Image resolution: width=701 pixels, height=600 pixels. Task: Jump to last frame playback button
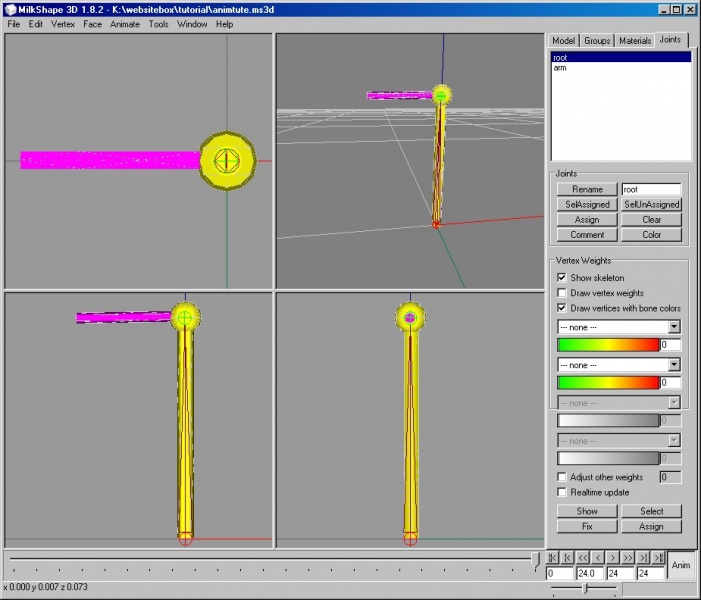657,557
